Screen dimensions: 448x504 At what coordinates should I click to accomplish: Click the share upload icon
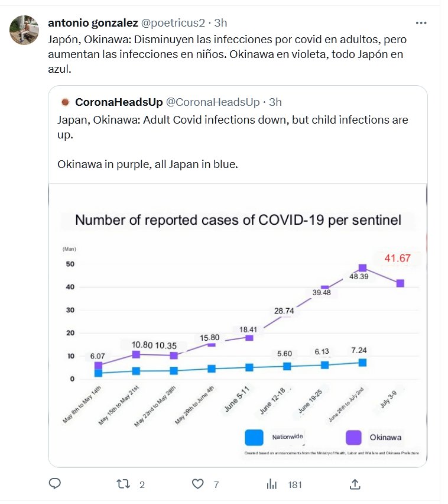coord(355,484)
